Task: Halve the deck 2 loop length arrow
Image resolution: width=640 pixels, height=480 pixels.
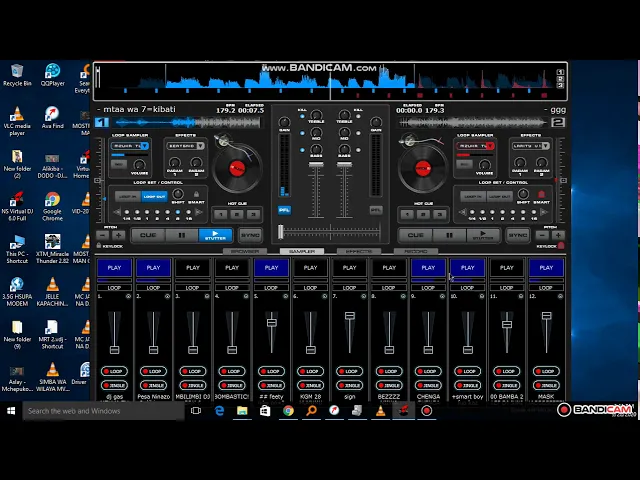Action: (x=462, y=212)
